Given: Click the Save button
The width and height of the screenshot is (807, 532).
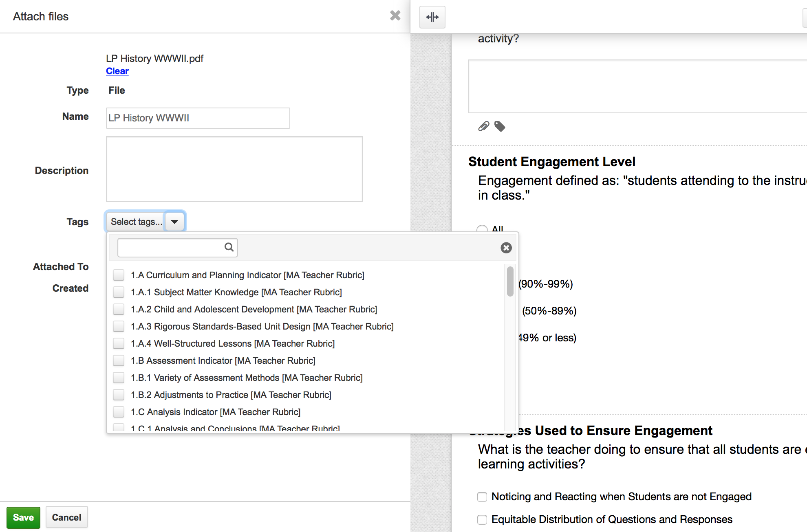Looking at the screenshot, I should click(23, 517).
